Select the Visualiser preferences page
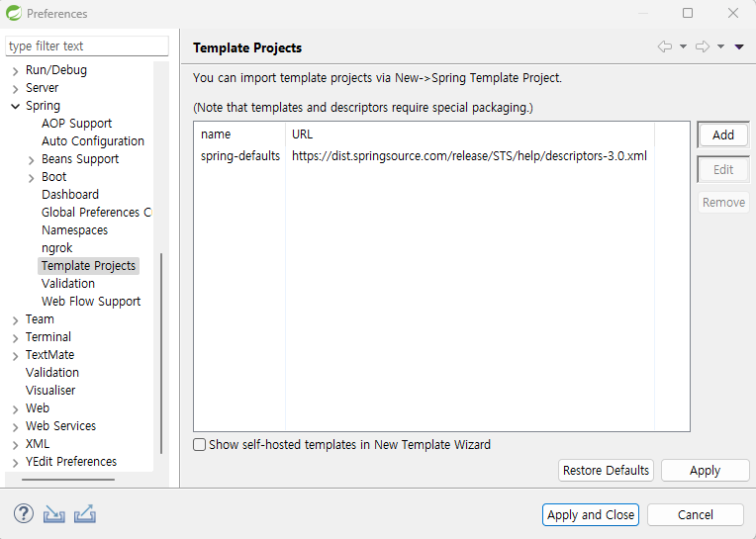 pos(50,391)
